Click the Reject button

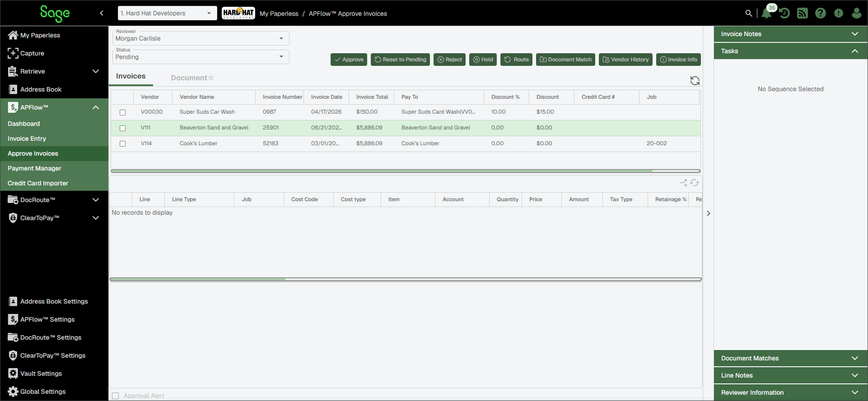tap(449, 60)
